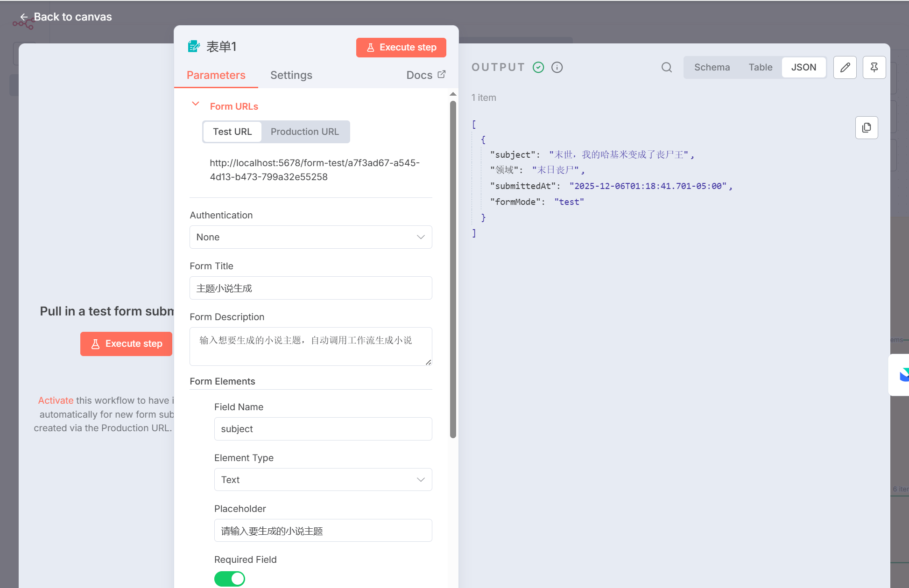Switch output view to Schema
The height and width of the screenshot is (588, 909).
coord(712,67)
